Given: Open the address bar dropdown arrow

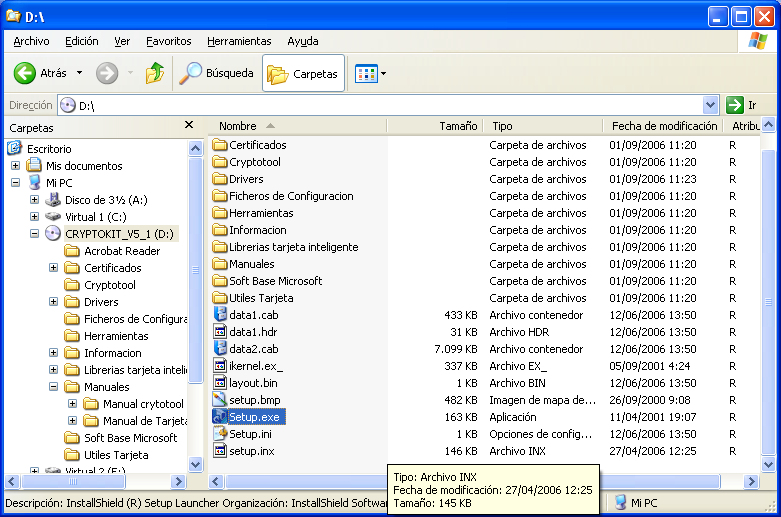Looking at the screenshot, I should pyautogui.click(x=710, y=105).
